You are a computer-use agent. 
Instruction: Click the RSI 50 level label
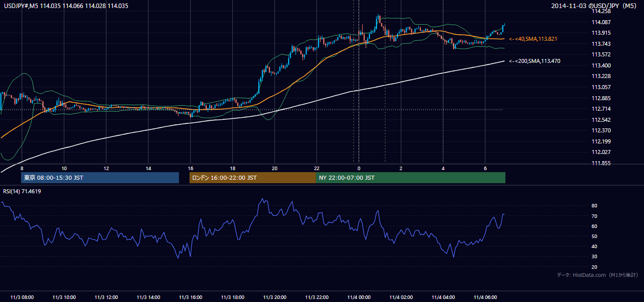click(x=594, y=236)
